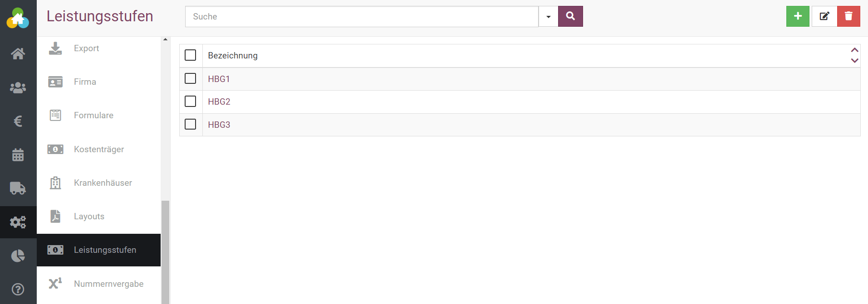The height and width of the screenshot is (304, 868).
Task: Sort Bezeichnung column descending with down chevron
Action: pos(854,61)
